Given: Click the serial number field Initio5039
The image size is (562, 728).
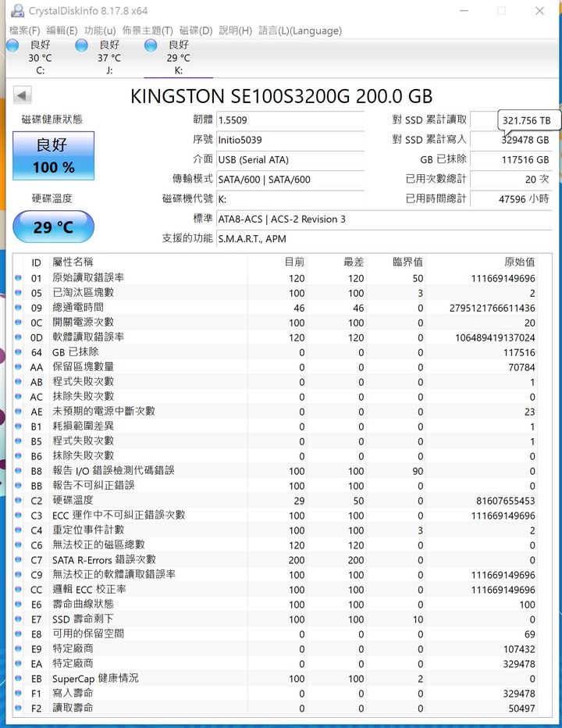Looking at the screenshot, I should click(x=290, y=140).
